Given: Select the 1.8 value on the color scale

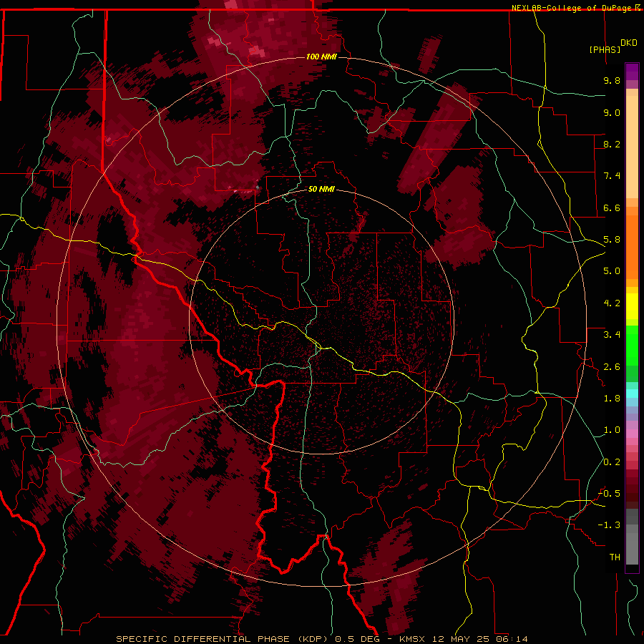Looking at the screenshot, I should (x=612, y=399).
